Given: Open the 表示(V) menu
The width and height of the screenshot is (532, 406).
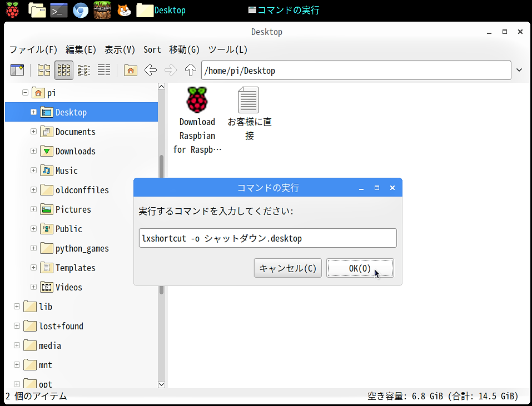Looking at the screenshot, I should pos(120,49).
